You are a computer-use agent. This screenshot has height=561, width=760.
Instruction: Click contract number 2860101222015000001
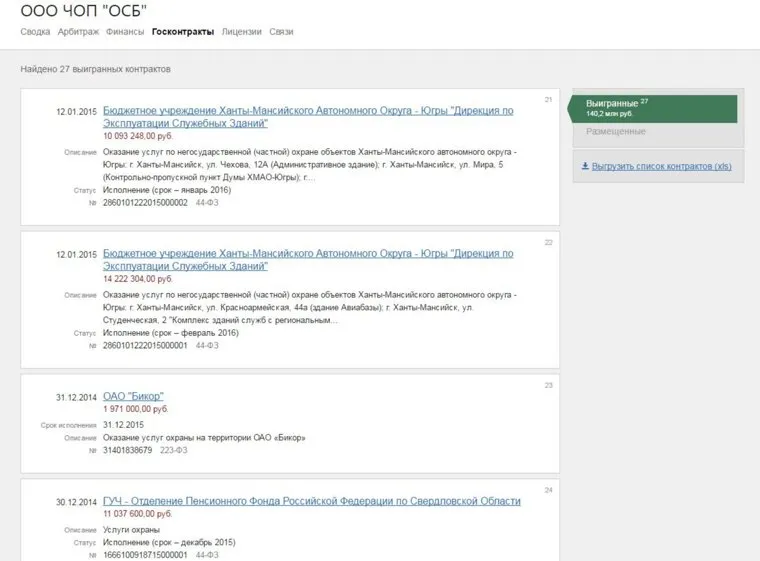146,345
